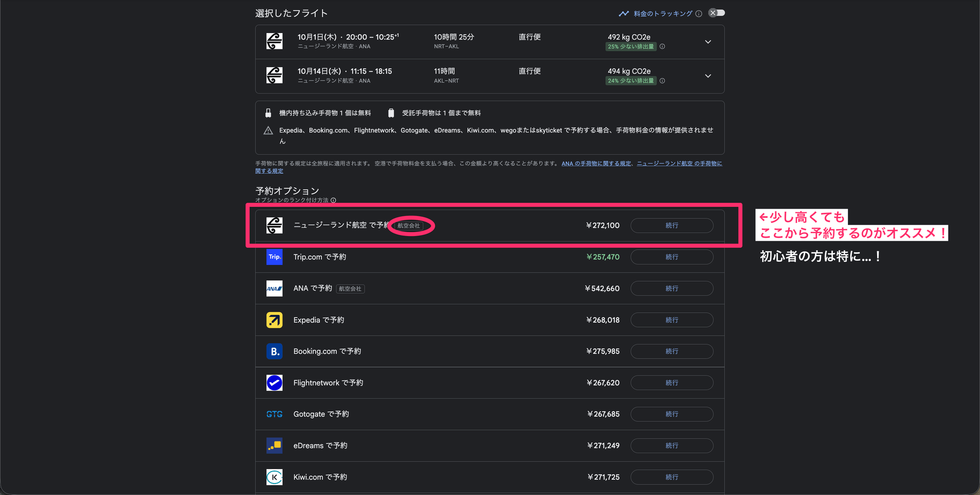This screenshot has width=980, height=495.
Task: Click the ANA price ¥542,660
Action: point(602,289)
